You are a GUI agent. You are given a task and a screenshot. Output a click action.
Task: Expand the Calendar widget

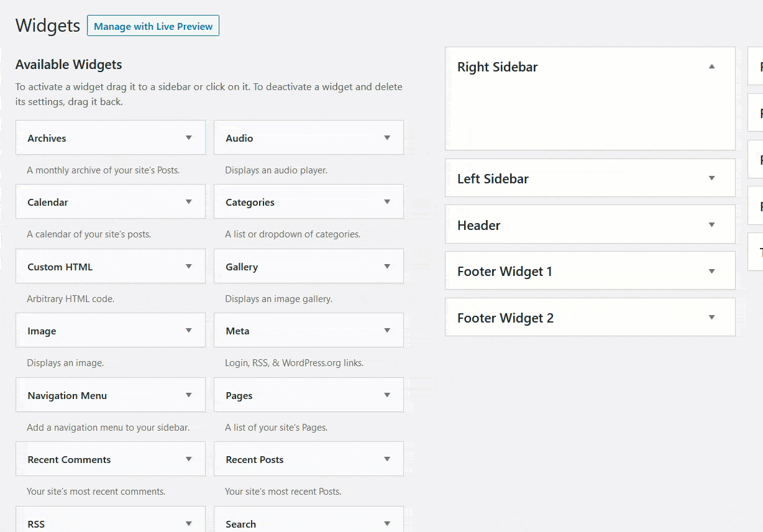189,201
